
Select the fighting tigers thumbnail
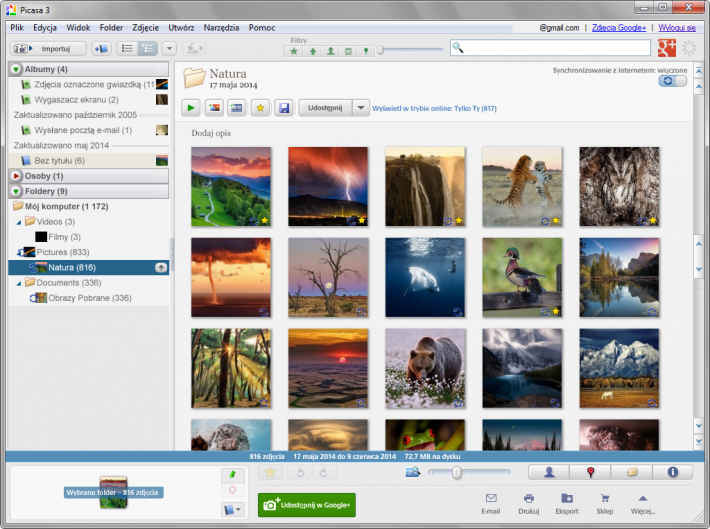522,186
